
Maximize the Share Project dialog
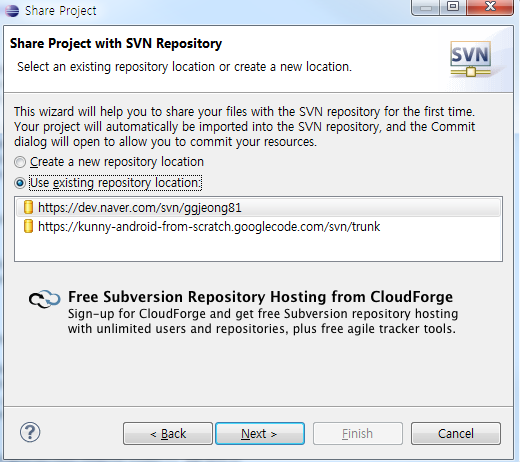[x=453, y=7]
